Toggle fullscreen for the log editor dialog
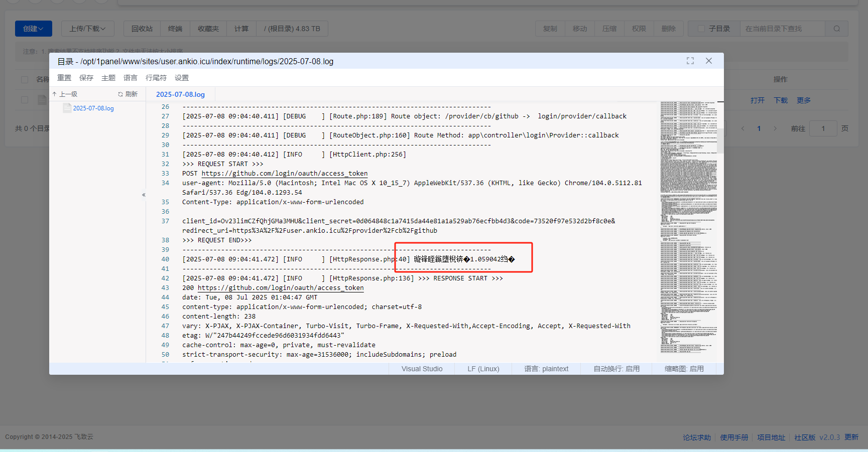868x452 pixels. point(690,61)
